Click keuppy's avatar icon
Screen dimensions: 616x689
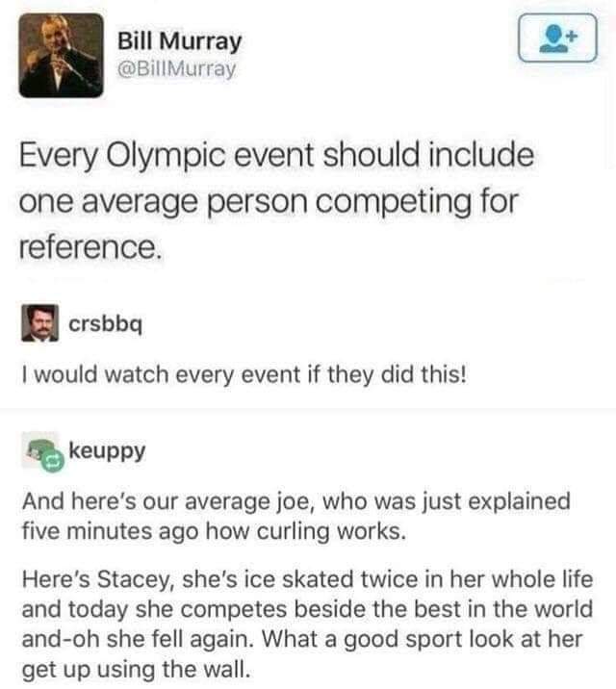pyautogui.click(x=40, y=448)
